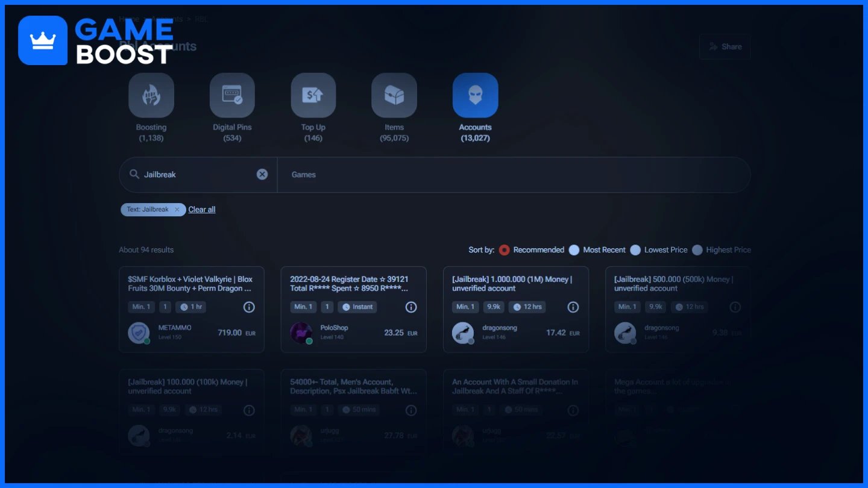The height and width of the screenshot is (488, 868).
Task: Select Lowest Price sort option
Action: (x=635, y=250)
